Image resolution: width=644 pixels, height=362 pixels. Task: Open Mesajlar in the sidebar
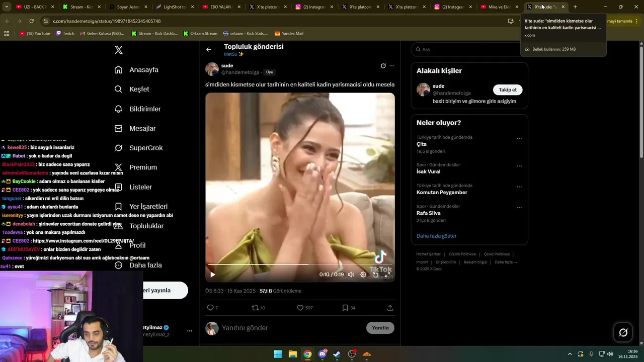click(x=135, y=128)
